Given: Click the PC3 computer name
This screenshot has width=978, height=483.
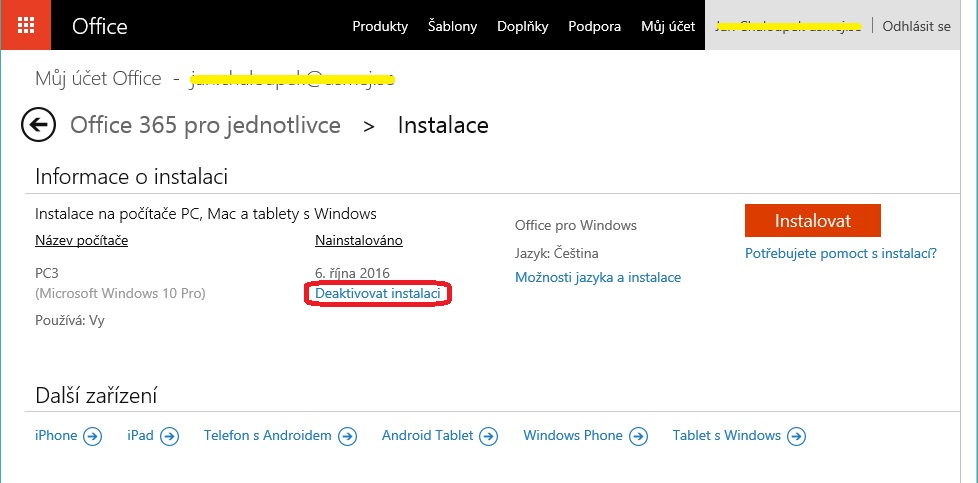Looking at the screenshot, I should pos(47,273).
